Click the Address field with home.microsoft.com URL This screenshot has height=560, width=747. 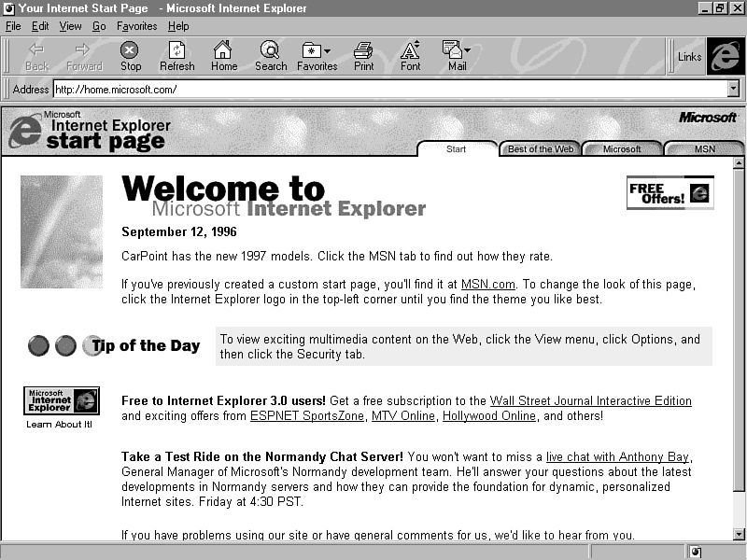[x=390, y=89]
